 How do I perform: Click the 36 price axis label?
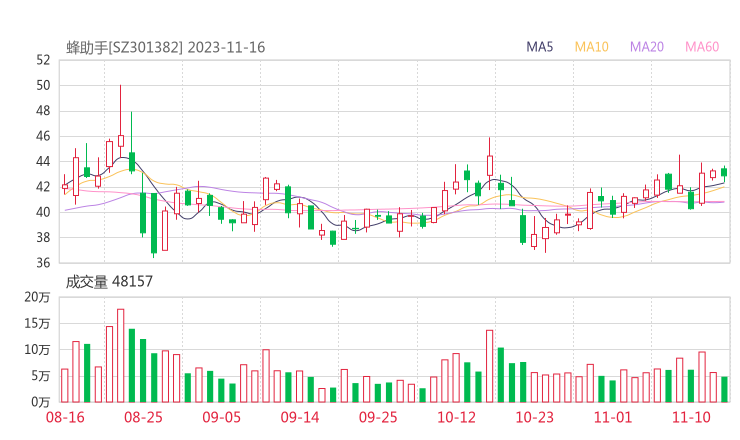coord(43,263)
